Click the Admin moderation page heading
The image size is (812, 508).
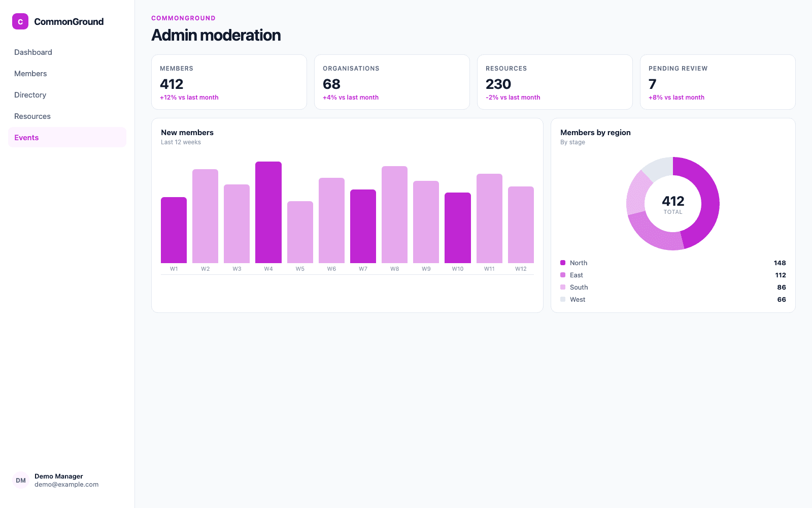216,35
